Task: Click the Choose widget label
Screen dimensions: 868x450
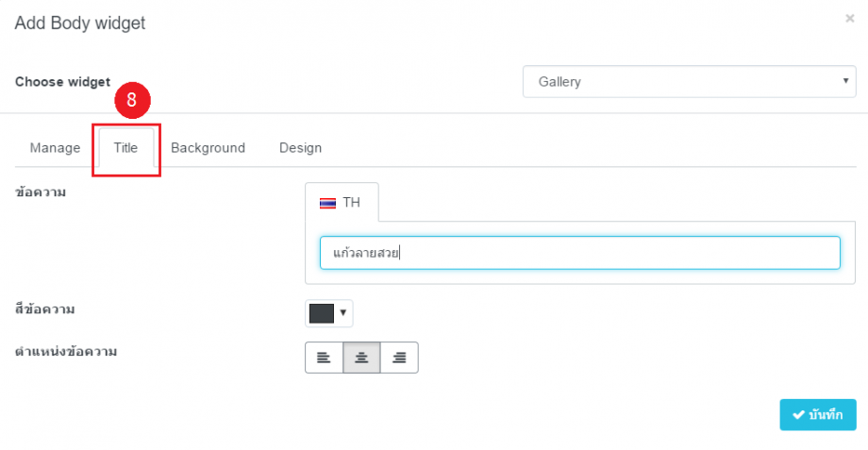Action: [62, 82]
